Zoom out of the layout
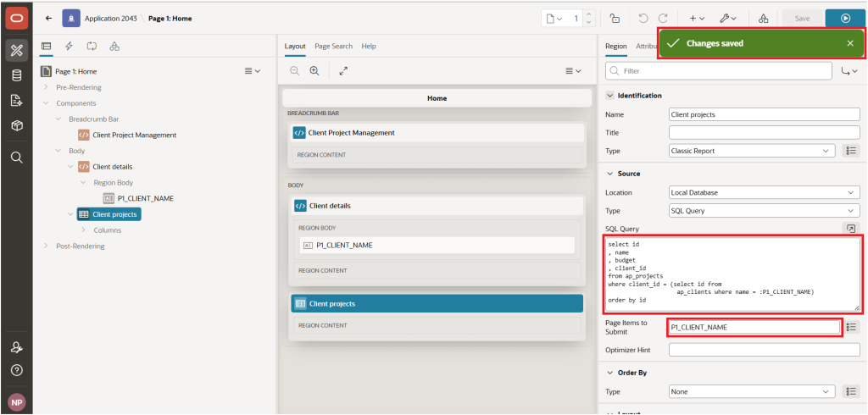868x415 pixels. [294, 71]
